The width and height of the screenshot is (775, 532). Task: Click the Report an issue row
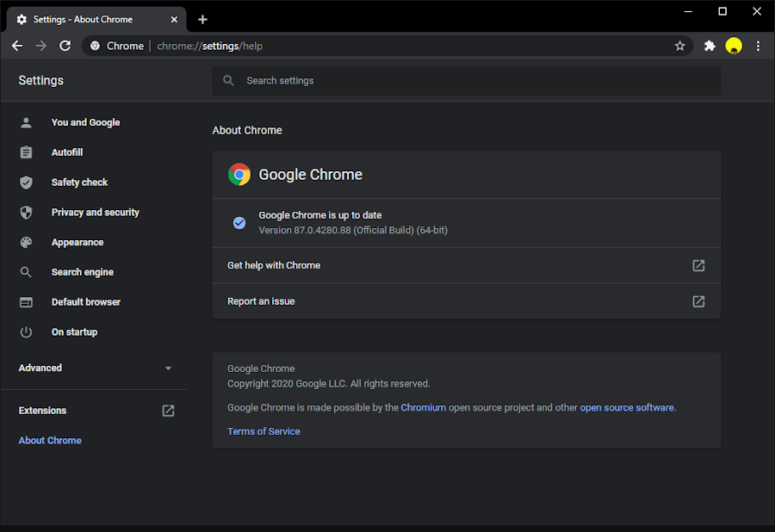click(466, 300)
